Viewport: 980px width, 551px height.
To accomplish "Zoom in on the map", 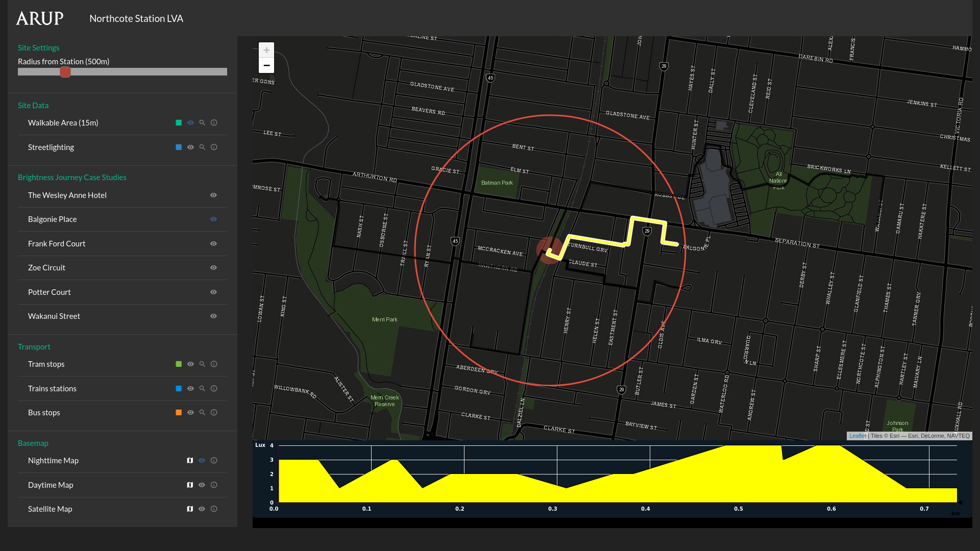I will pyautogui.click(x=266, y=50).
